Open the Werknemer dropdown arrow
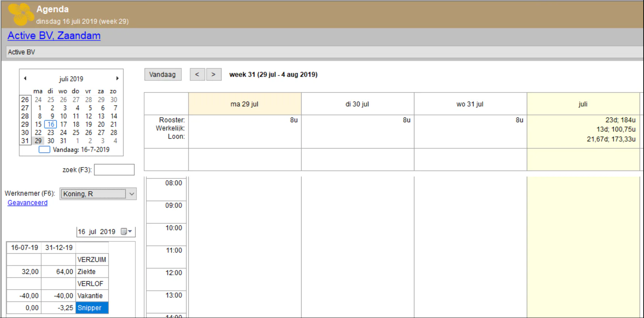This screenshot has height=318, width=644. click(132, 194)
